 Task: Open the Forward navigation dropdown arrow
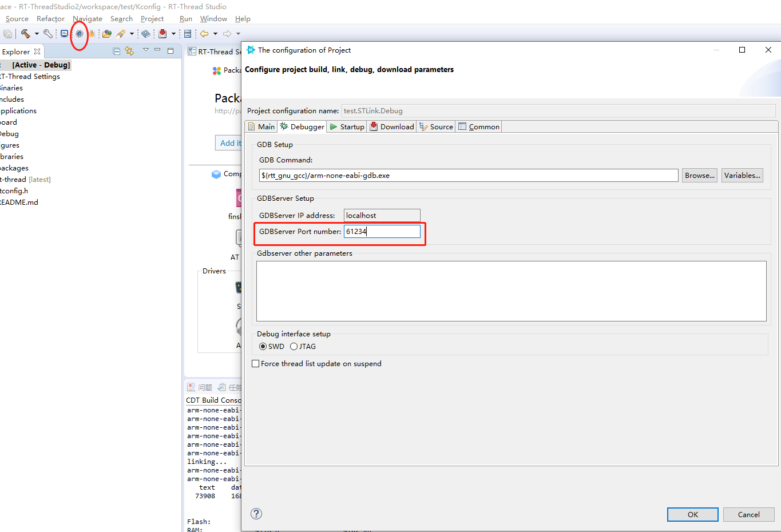coord(238,34)
